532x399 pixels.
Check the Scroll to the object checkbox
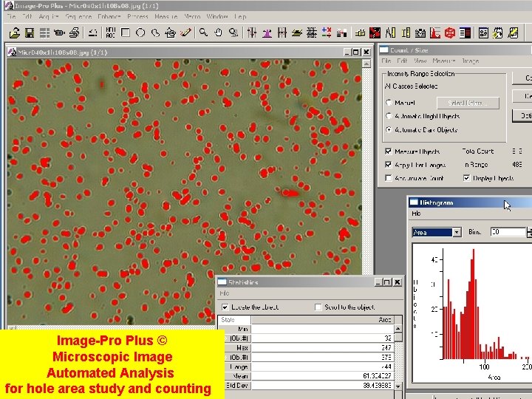[x=318, y=307]
